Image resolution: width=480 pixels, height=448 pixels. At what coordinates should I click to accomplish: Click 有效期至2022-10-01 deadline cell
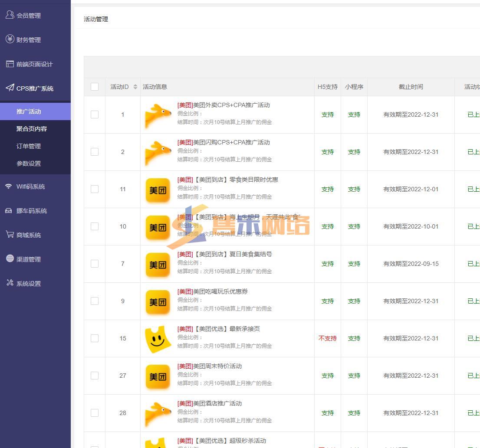pos(411,226)
